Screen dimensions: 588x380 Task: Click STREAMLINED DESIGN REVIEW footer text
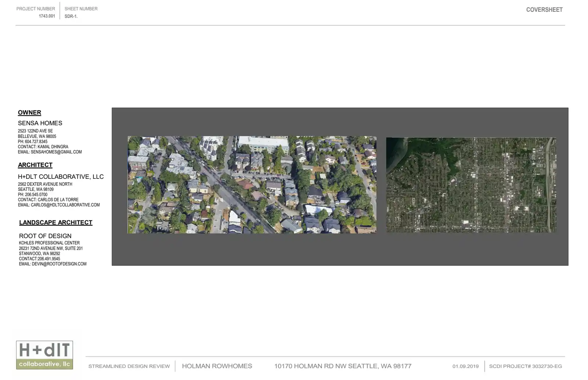129,366
